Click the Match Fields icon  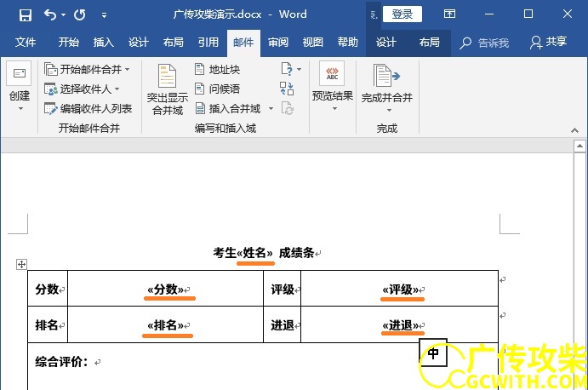point(287,89)
